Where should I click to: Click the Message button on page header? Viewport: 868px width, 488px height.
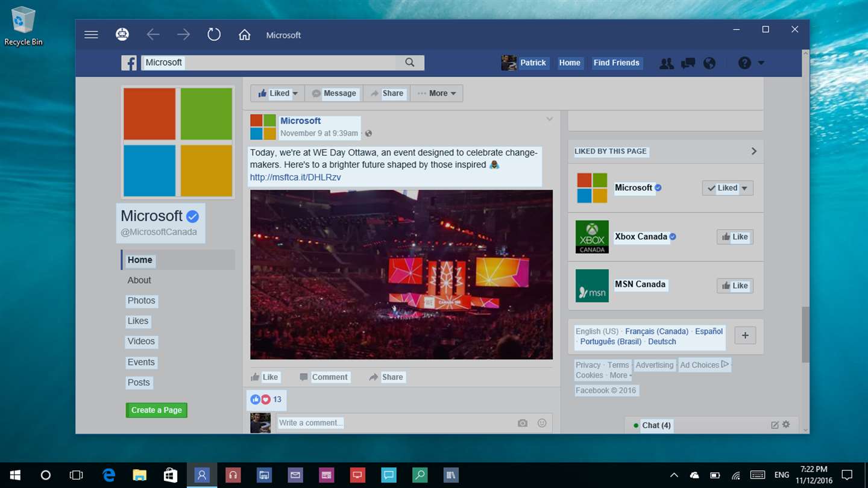334,93
